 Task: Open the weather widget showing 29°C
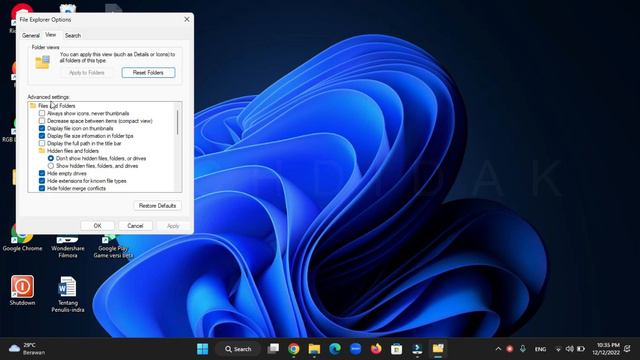point(27,349)
